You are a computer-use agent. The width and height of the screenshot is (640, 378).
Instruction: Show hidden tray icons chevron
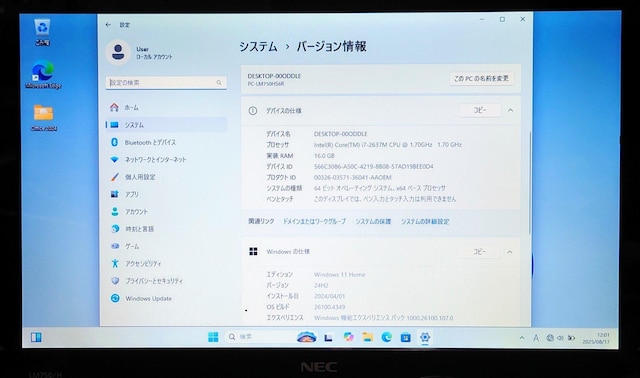[522, 338]
